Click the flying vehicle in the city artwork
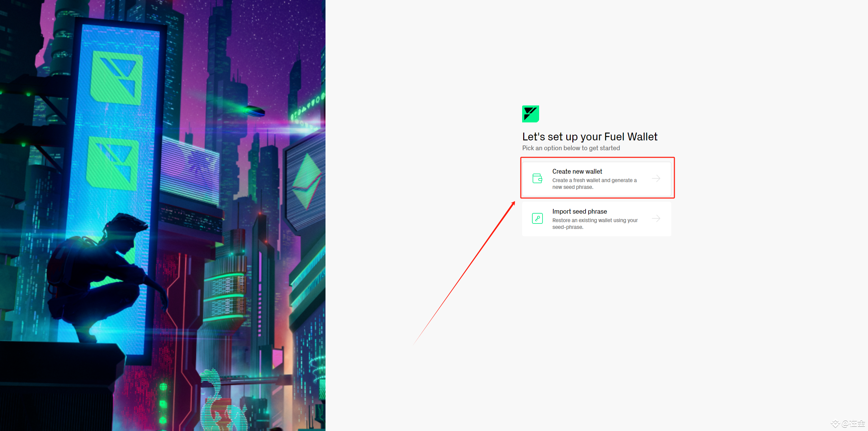 (254, 111)
